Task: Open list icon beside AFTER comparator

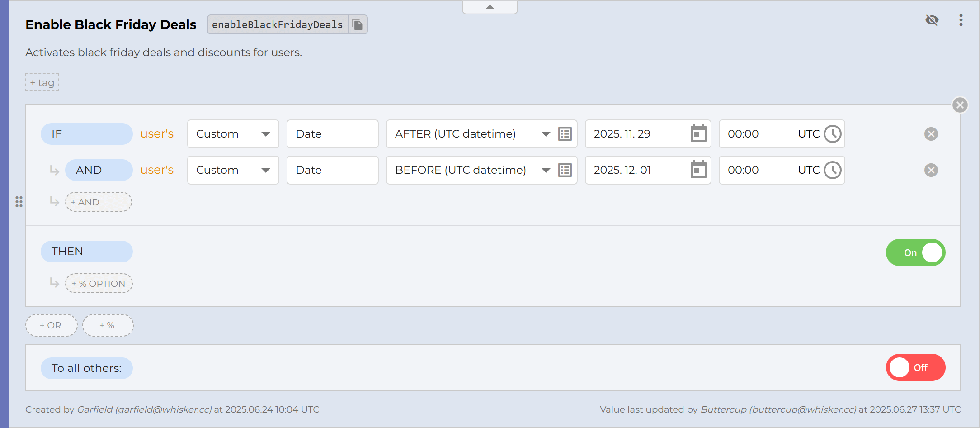Action: (565, 134)
